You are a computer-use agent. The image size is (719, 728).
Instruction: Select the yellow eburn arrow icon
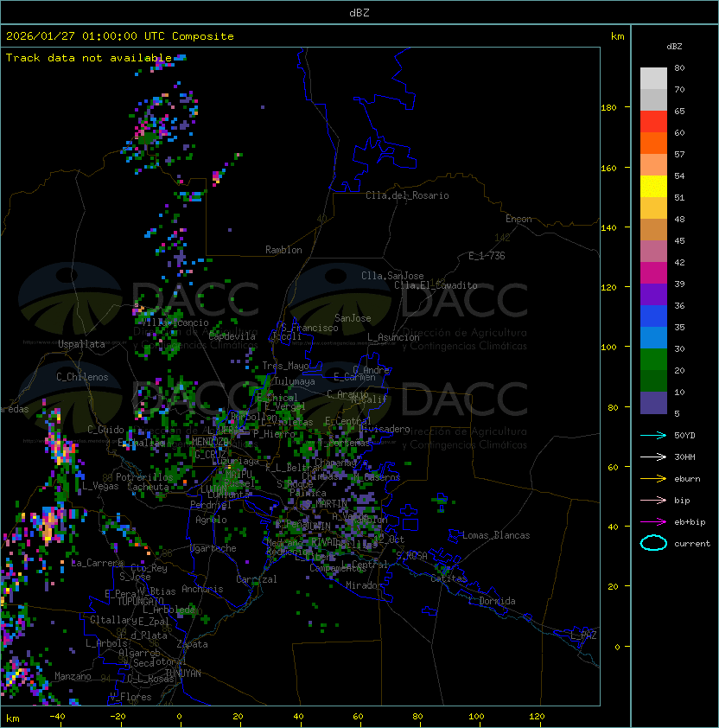coord(653,478)
